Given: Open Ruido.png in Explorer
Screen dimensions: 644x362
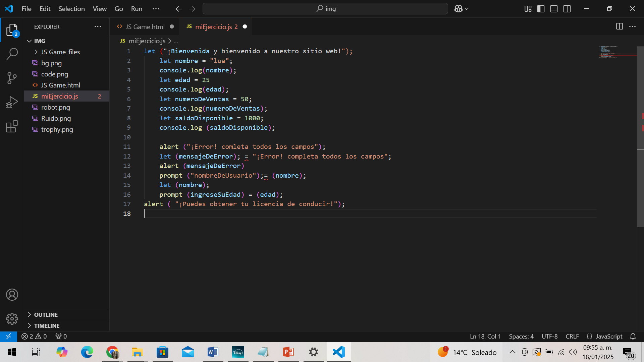Looking at the screenshot, I should pos(67,118).
